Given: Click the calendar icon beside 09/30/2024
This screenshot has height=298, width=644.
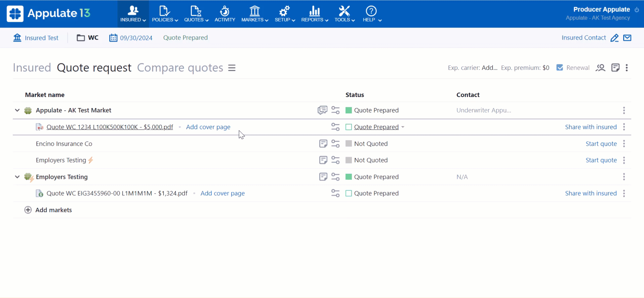Looking at the screenshot, I should pyautogui.click(x=113, y=38).
